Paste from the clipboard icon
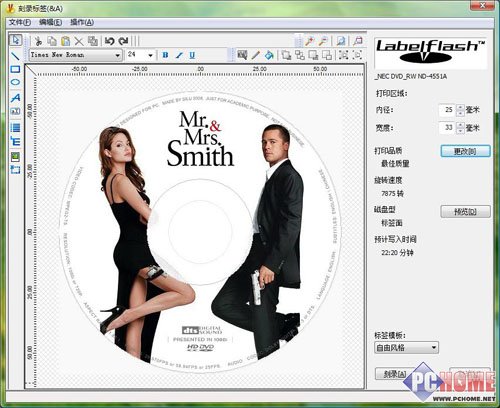The width and height of the screenshot is (500, 408). click(66, 41)
